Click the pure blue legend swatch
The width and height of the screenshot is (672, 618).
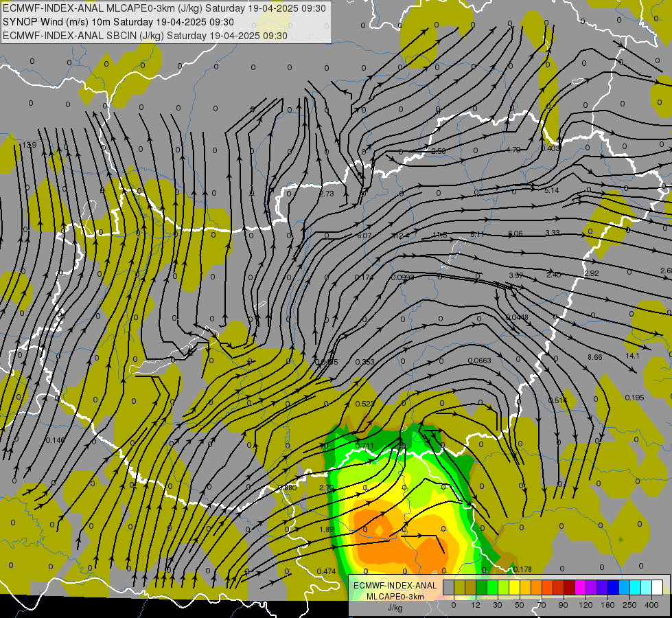614,587
